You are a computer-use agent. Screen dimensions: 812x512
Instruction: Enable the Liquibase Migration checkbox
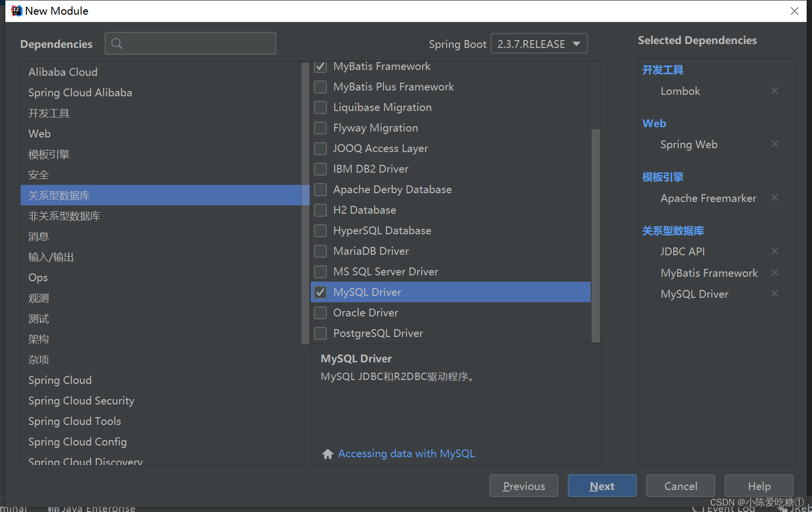321,108
